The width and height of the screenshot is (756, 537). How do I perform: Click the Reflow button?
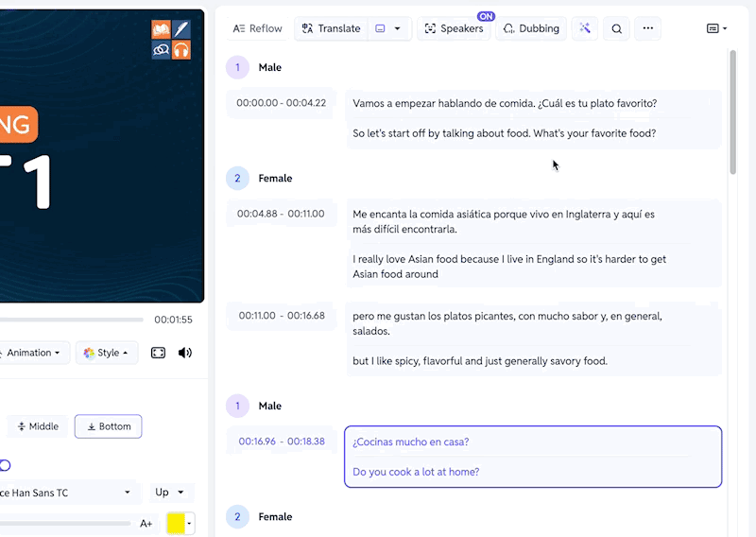click(x=257, y=28)
